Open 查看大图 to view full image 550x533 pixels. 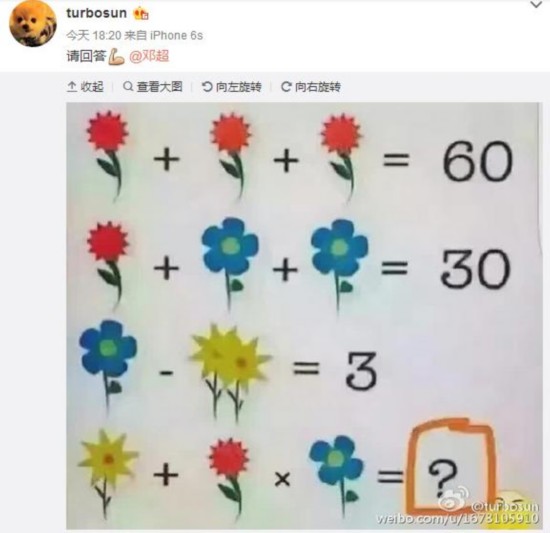[153, 86]
